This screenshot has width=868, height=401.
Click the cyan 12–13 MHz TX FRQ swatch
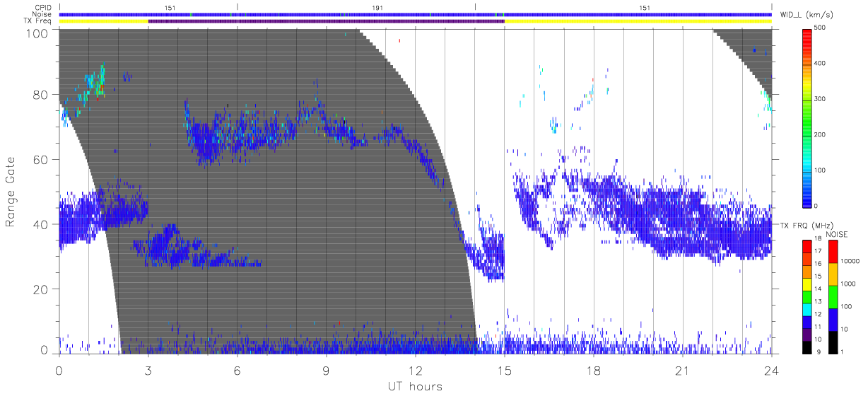[807, 310]
